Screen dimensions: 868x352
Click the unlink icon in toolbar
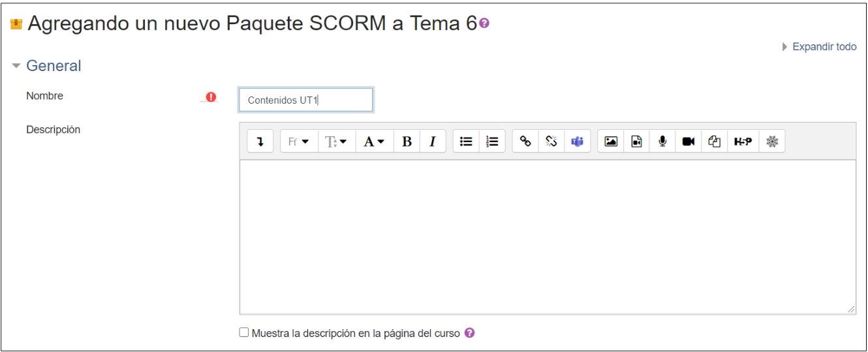click(x=551, y=141)
